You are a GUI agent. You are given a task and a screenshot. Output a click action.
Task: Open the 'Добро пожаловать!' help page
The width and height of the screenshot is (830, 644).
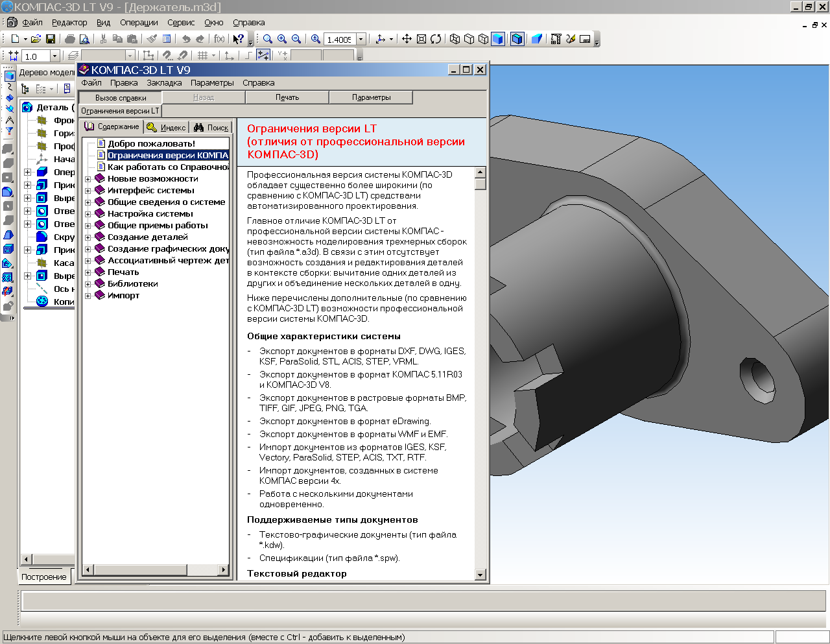151,144
